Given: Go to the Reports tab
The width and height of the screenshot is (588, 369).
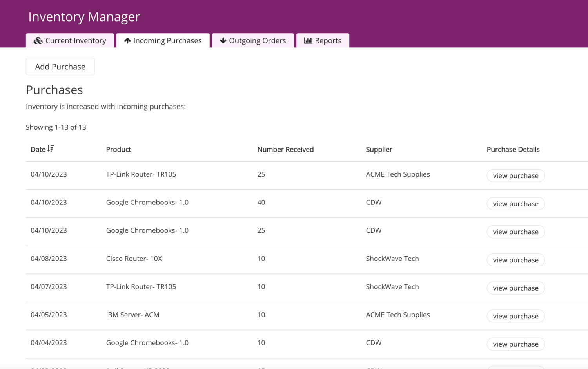Looking at the screenshot, I should point(328,41).
